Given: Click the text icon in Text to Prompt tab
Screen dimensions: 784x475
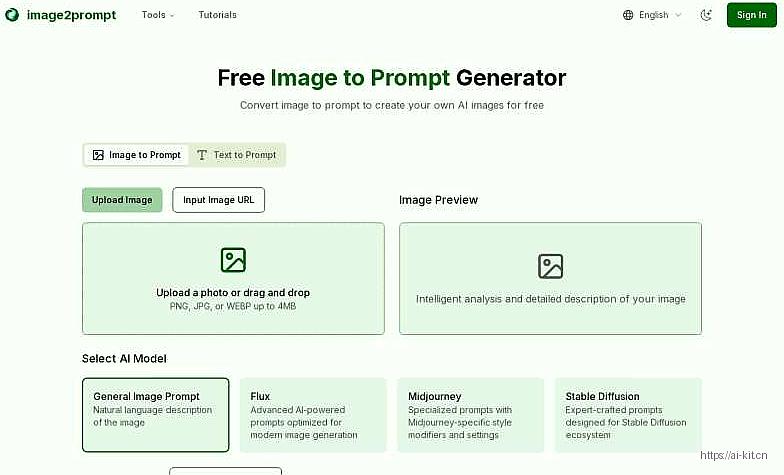Looking at the screenshot, I should (202, 155).
